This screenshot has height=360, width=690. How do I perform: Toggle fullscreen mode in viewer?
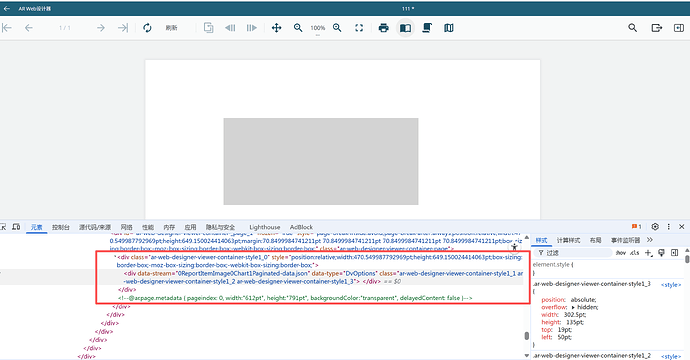point(359,28)
